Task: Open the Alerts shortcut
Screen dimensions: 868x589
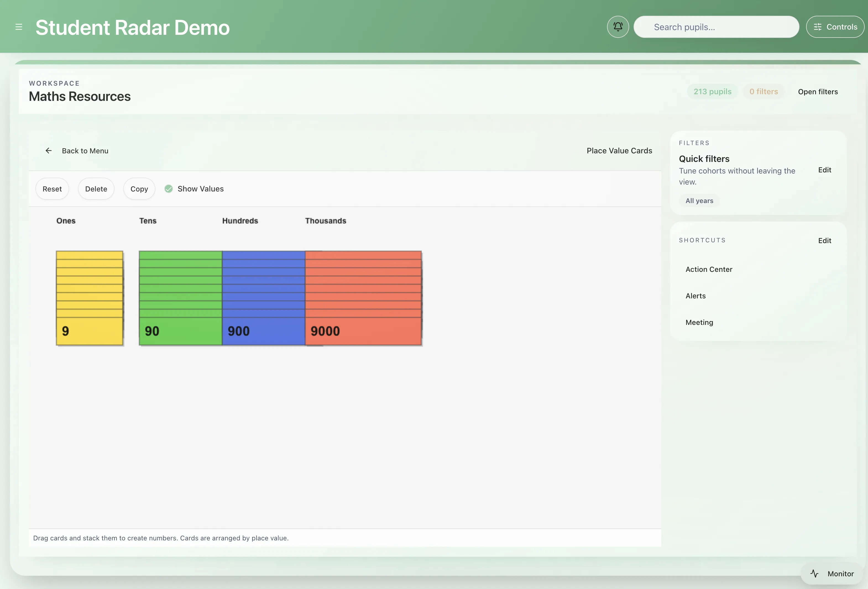Action: tap(696, 296)
